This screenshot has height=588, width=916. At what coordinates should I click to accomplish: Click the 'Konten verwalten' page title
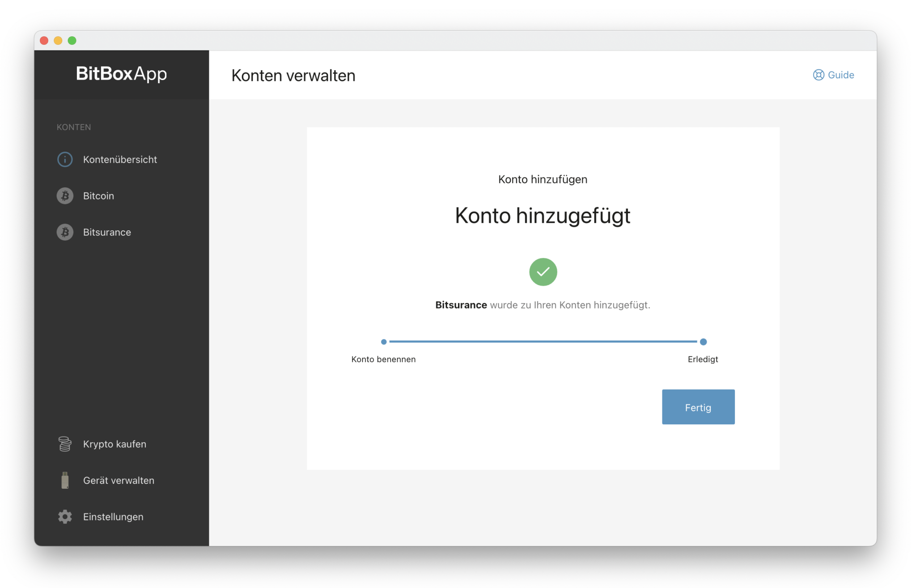point(293,76)
